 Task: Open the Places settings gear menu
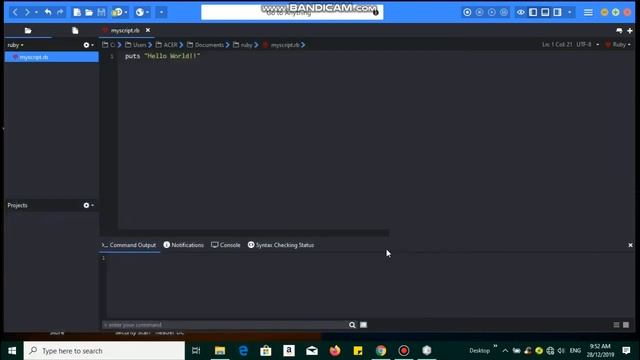point(89,45)
